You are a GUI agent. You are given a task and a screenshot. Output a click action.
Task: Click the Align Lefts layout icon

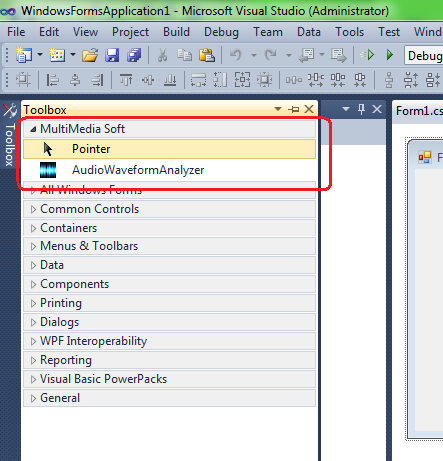click(53, 80)
